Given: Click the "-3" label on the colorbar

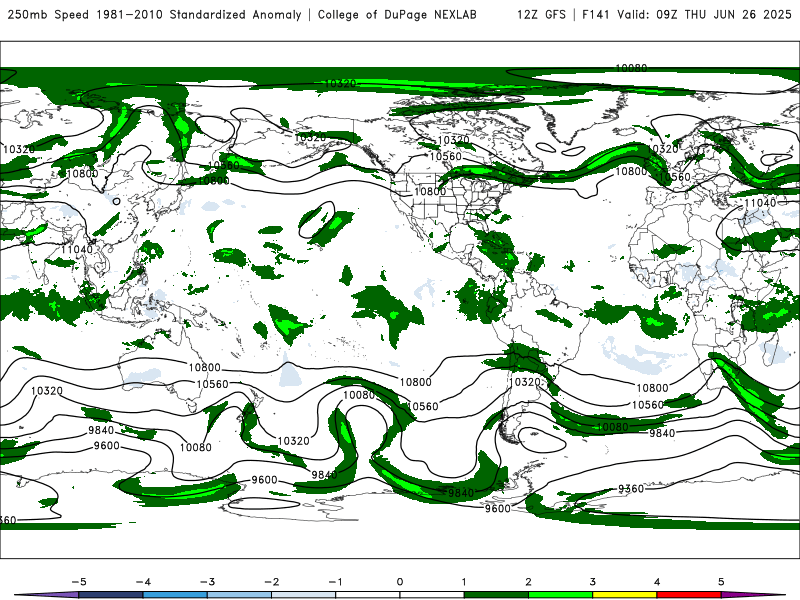Looking at the screenshot, I should [207, 582].
